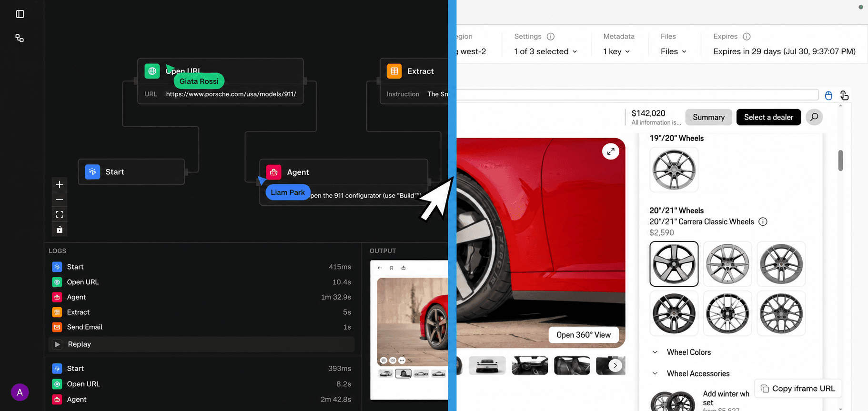Select second Start log entry 393ms
Image resolution: width=868 pixels, height=411 pixels.
pyautogui.click(x=202, y=369)
